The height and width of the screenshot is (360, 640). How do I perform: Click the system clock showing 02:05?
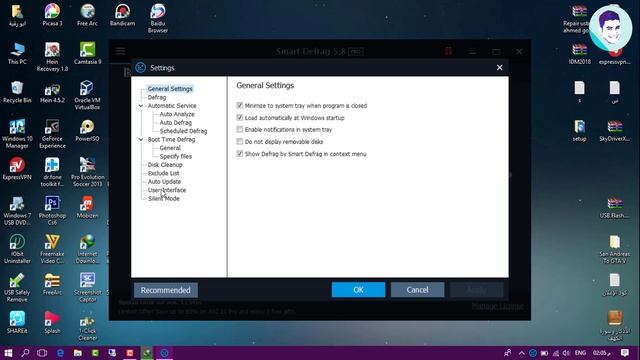(x=602, y=353)
